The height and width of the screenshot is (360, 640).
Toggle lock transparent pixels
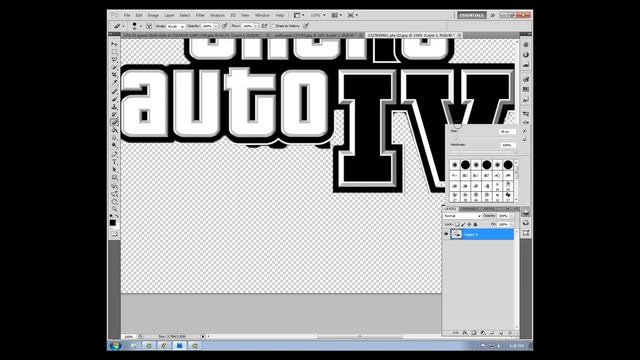457,224
